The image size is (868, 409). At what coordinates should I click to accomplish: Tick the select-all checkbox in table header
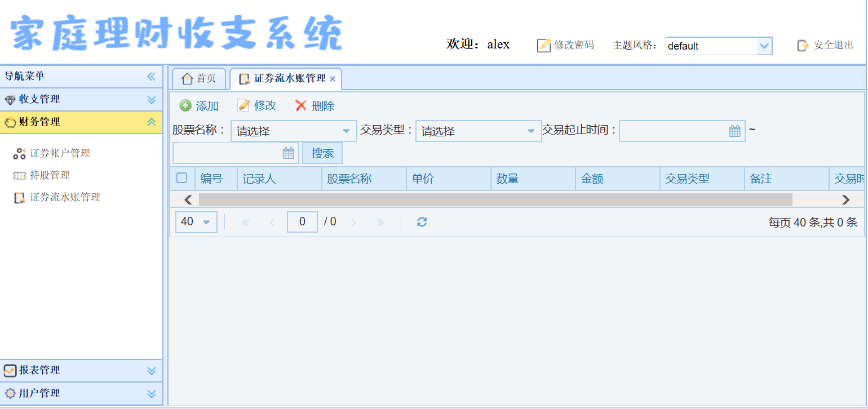[x=181, y=178]
